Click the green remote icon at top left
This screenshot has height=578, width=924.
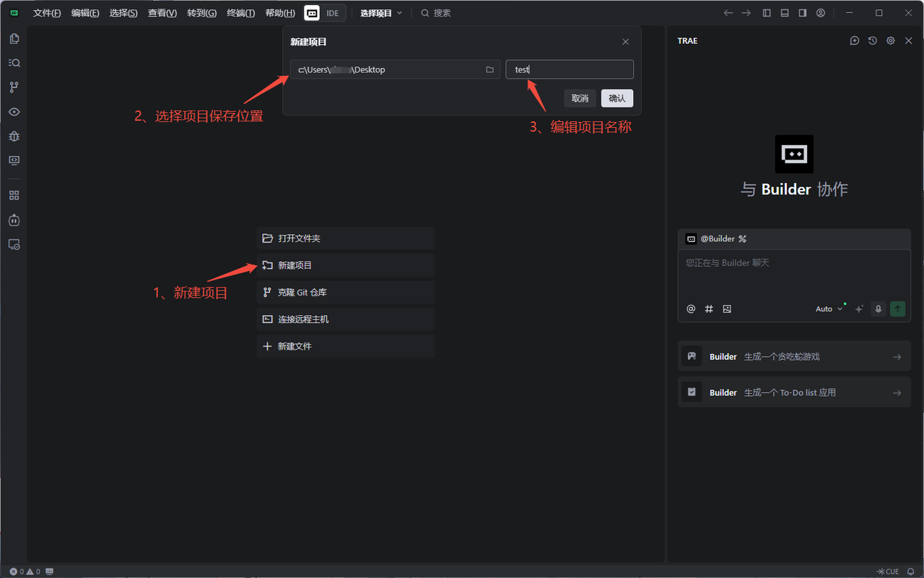[14, 13]
